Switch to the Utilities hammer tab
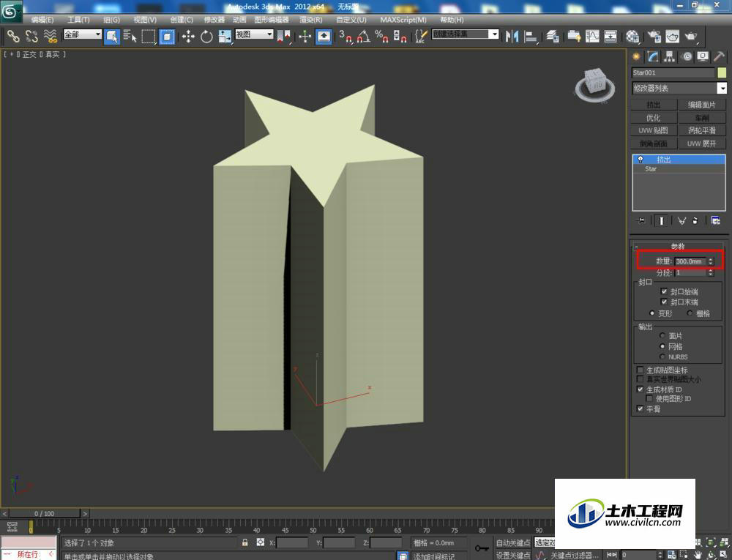The height and width of the screenshot is (560, 732). point(720,56)
